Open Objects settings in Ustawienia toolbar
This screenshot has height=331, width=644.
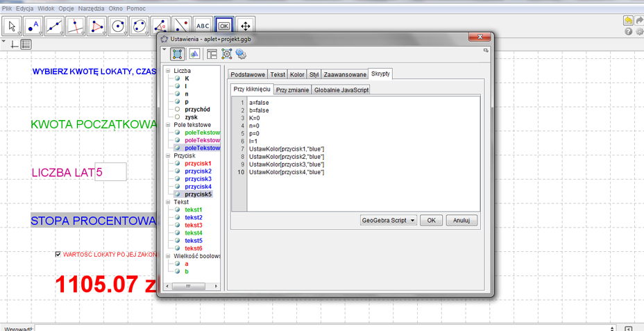pos(178,54)
